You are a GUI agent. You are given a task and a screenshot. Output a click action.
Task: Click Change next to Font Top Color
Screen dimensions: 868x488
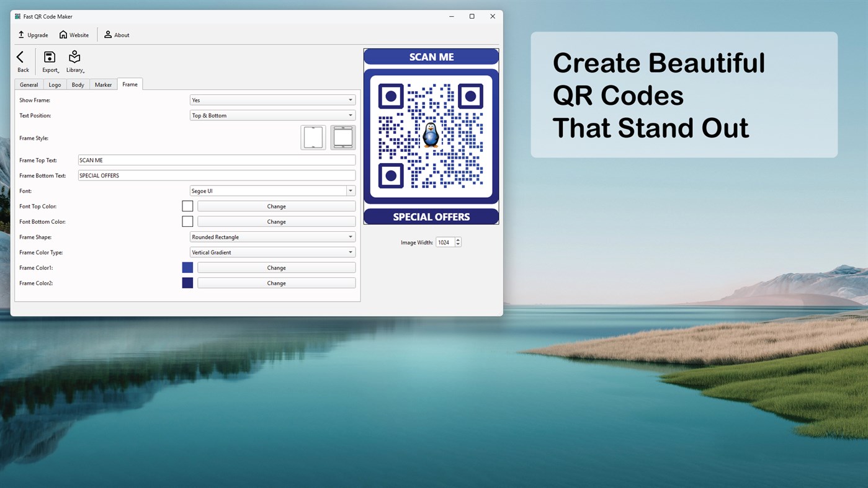coord(276,206)
